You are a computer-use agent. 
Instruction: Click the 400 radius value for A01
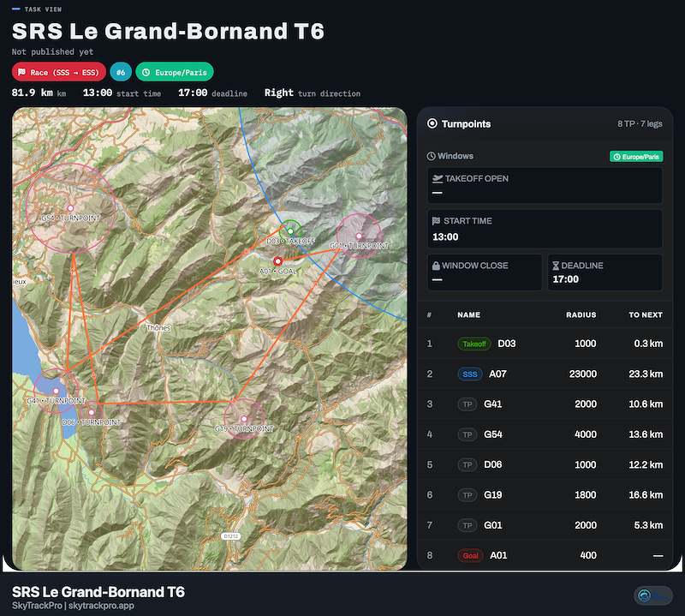coord(588,555)
